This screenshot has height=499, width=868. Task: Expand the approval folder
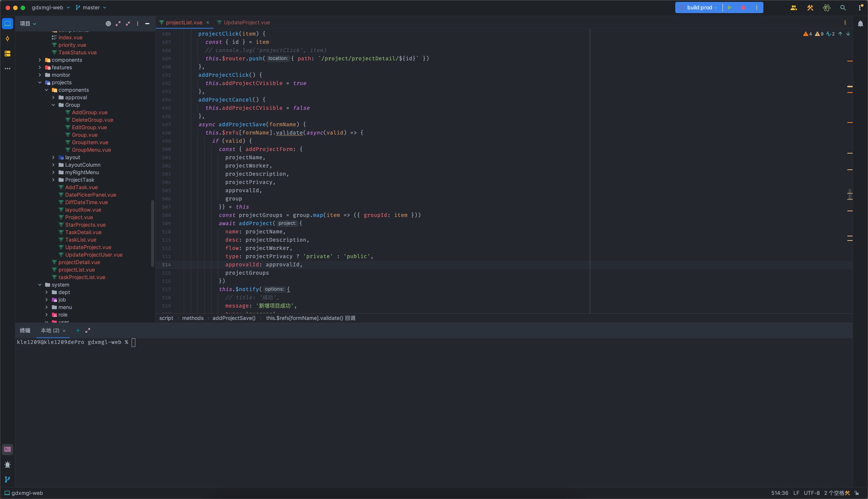pos(53,97)
